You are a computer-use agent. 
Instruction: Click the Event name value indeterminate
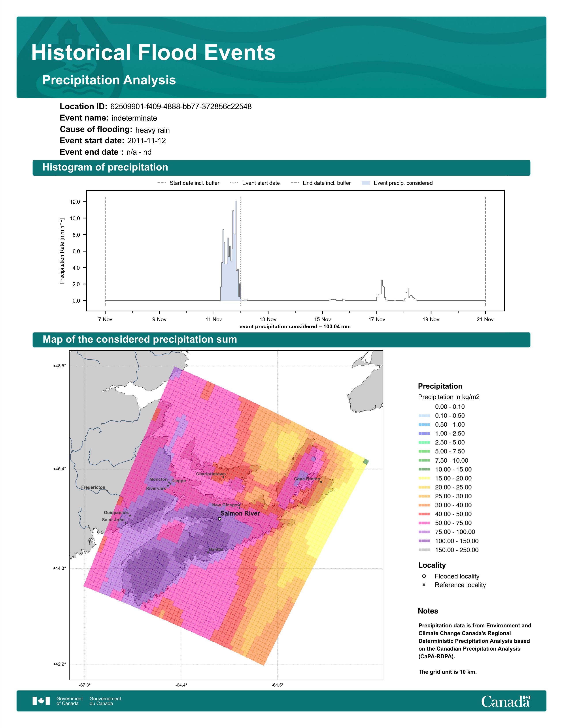coord(134,118)
